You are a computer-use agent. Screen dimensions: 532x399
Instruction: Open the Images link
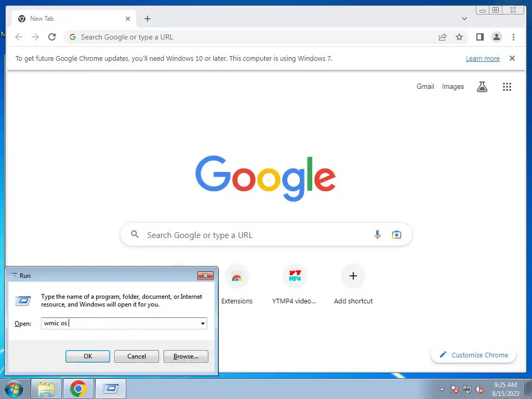453,87
